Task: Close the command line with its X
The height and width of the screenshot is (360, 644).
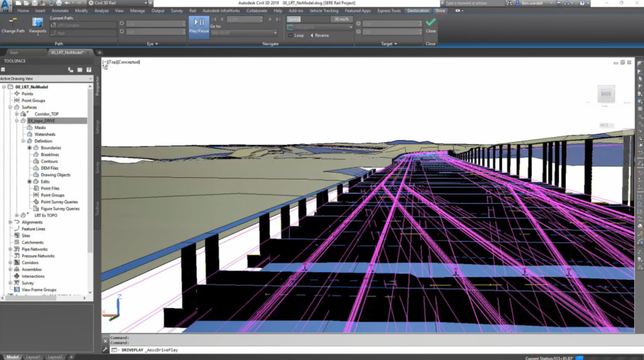Action: coord(105,341)
